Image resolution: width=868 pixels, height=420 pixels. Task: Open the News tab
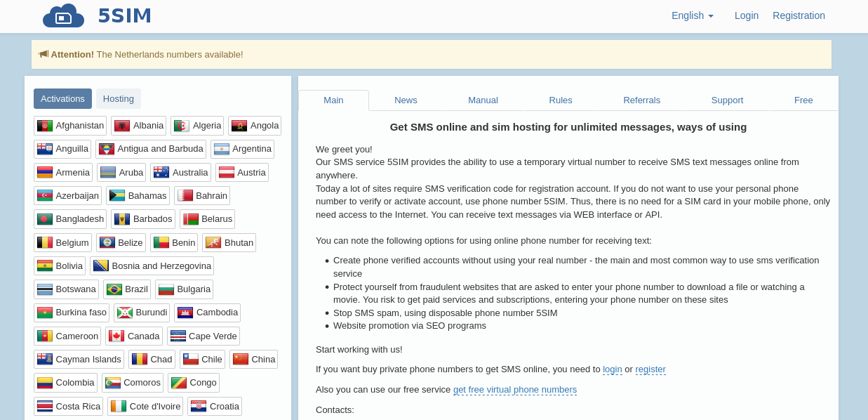coord(406,100)
